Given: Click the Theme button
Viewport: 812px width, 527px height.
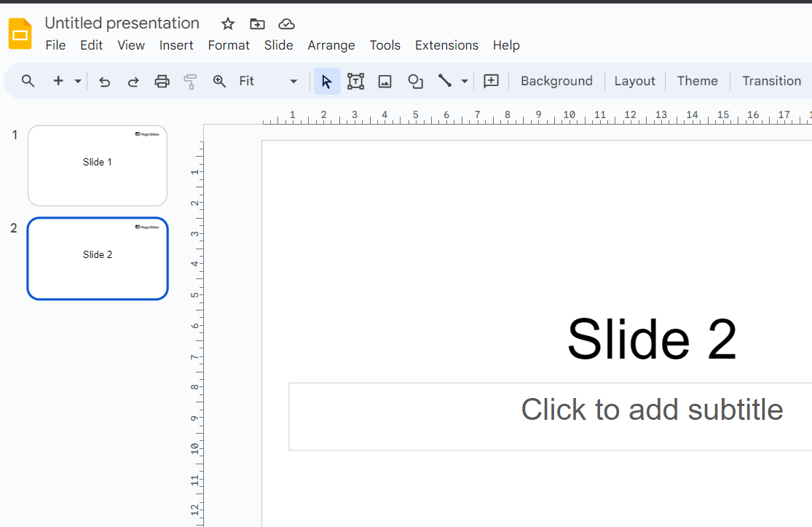Looking at the screenshot, I should (x=698, y=81).
